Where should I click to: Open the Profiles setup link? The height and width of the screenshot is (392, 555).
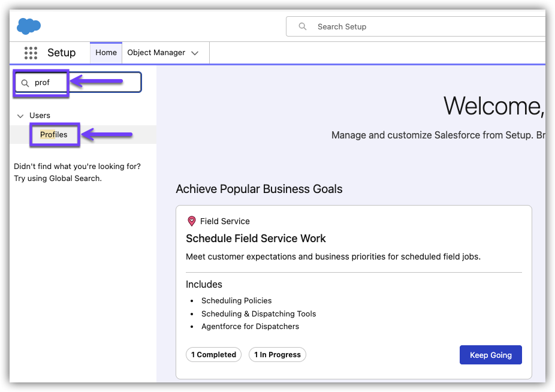pos(54,135)
